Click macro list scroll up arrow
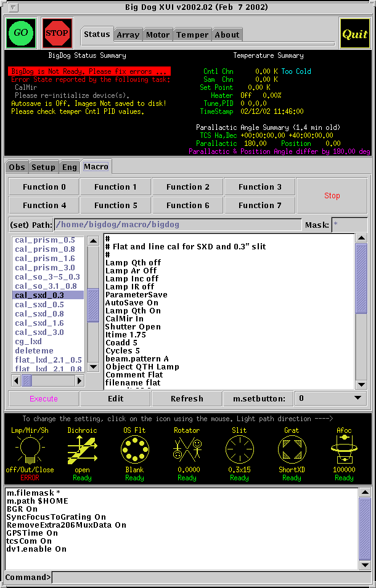The width and height of the screenshot is (376, 588). pyautogui.click(x=93, y=241)
